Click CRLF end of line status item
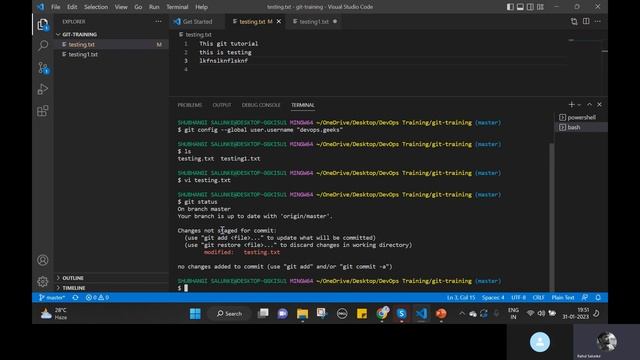The width and height of the screenshot is (640, 360). [x=538, y=298]
